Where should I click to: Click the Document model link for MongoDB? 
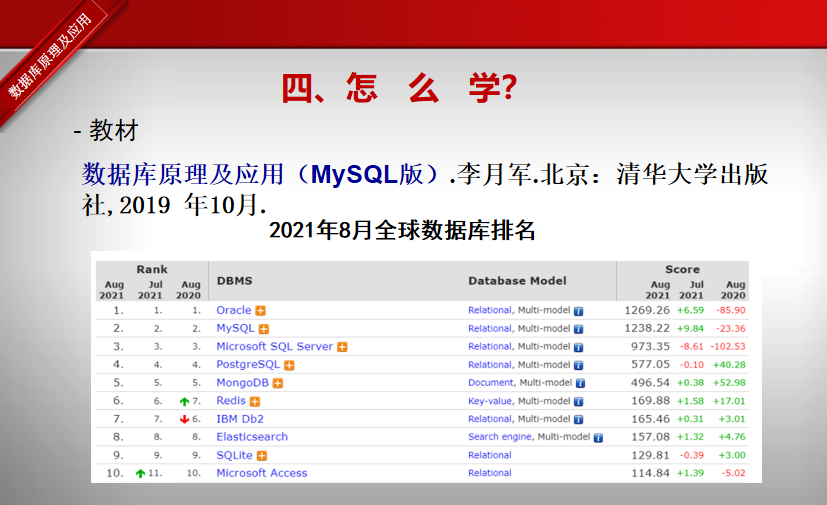tap(491, 383)
